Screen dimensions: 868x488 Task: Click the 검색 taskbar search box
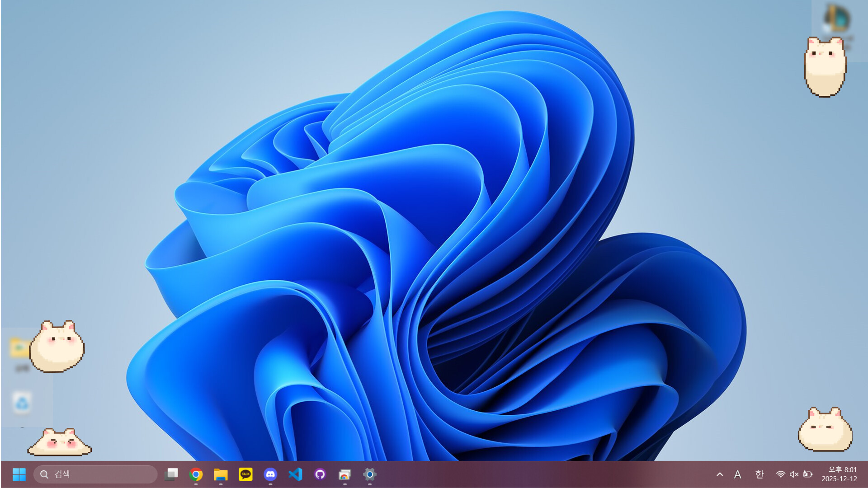(95, 474)
